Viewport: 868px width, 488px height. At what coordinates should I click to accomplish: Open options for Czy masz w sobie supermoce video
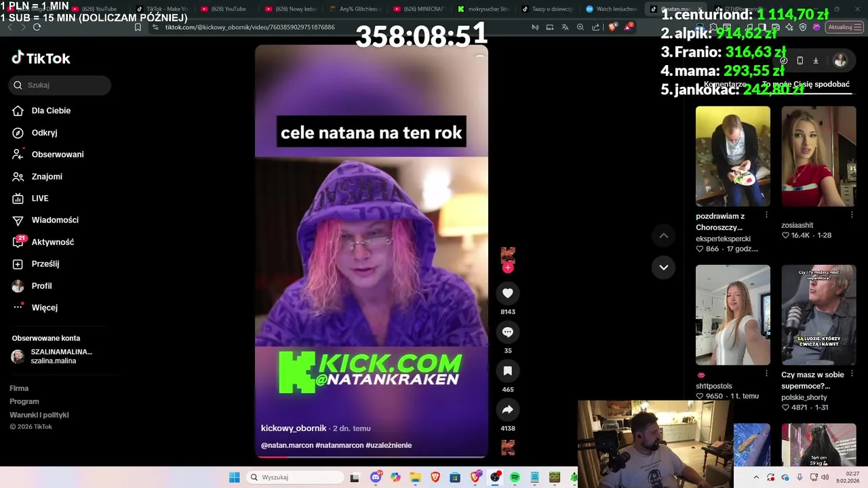coord(852,373)
